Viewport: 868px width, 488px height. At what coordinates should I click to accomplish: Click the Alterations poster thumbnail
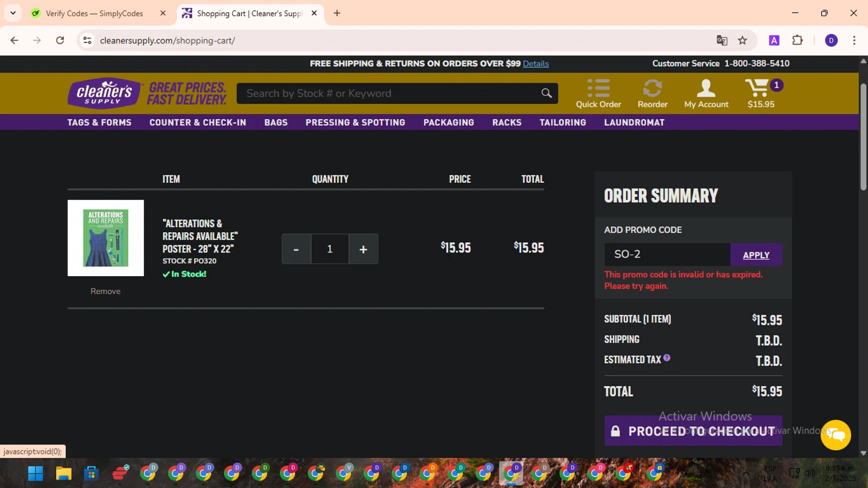click(105, 238)
